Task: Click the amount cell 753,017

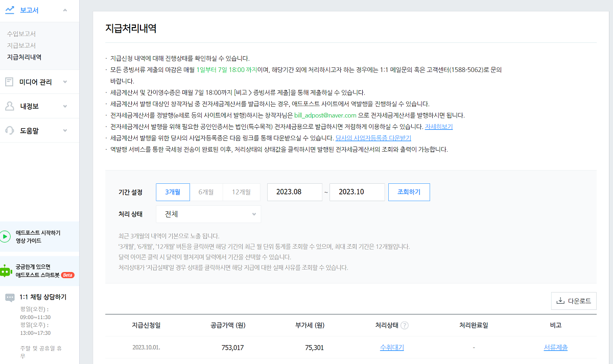Action: pyautogui.click(x=232, y=348)
